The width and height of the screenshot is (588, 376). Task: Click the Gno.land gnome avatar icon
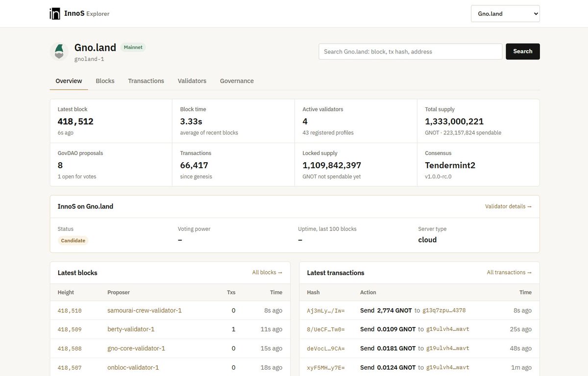59,51
